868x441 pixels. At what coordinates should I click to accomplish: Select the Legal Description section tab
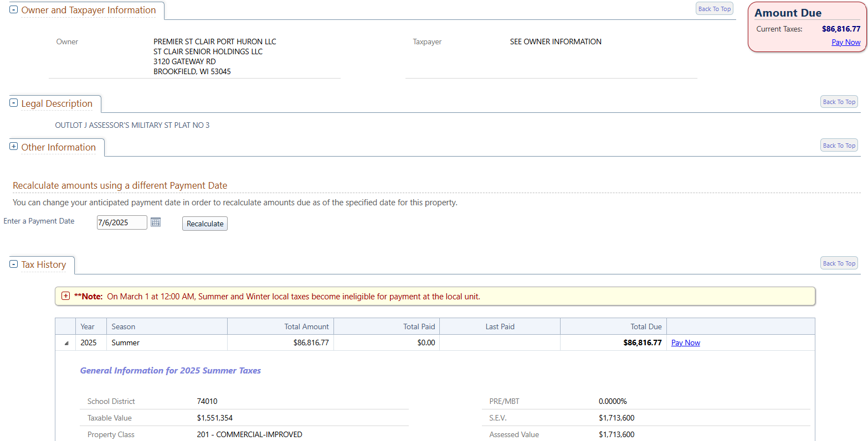[57, 103]
